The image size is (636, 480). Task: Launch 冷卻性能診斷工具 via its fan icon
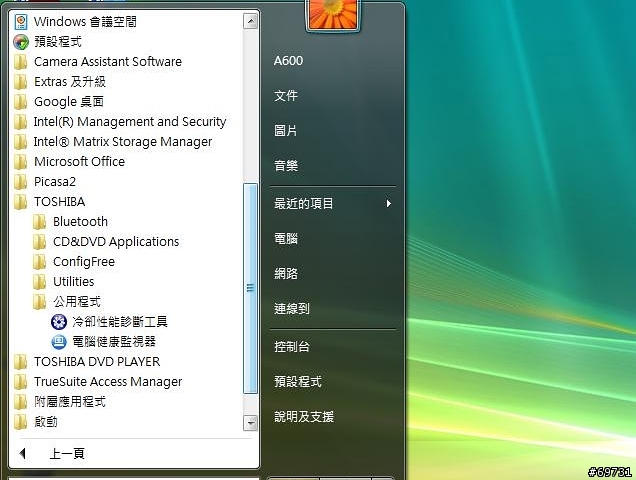(59, 322)
